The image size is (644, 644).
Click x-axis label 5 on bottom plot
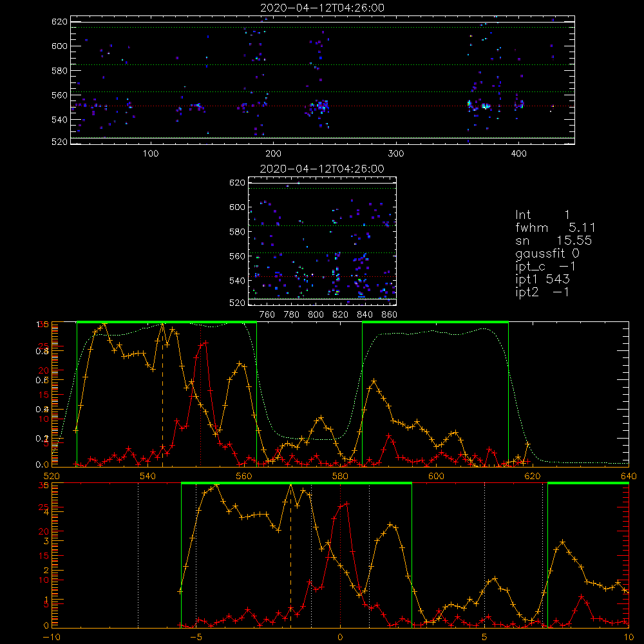[485, 637]
